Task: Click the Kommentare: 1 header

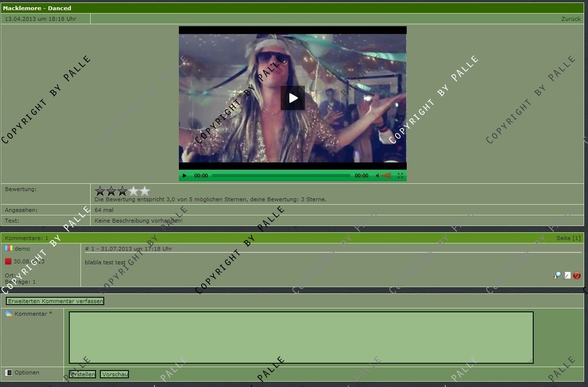Action: [x=27, y=238]
